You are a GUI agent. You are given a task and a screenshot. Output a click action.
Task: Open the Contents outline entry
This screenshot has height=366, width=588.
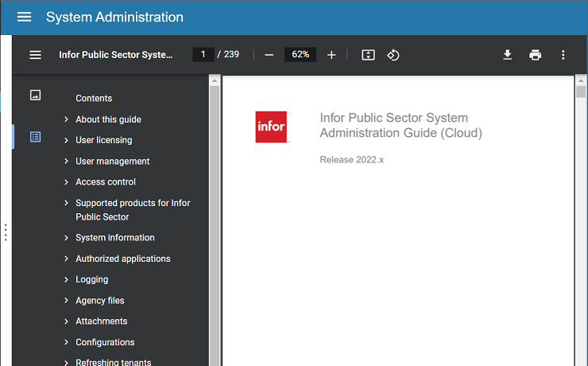(x=94, y=99)
